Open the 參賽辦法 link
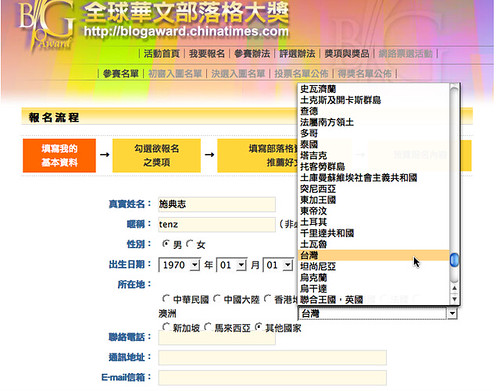This screenshot has width=500, height=391. [x=252, y=53]
